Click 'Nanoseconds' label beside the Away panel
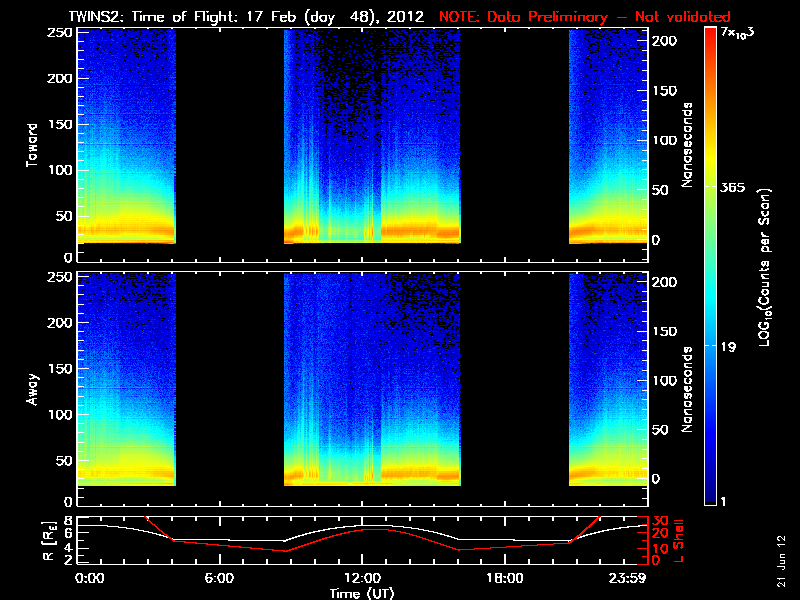The width and height of the screenshot is (800, 600). point(688,389)
